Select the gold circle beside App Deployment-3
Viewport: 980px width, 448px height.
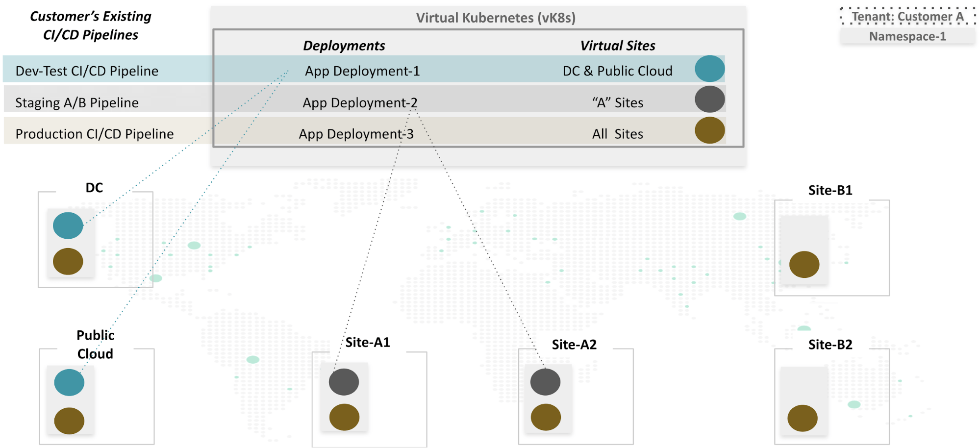(709, 131)
